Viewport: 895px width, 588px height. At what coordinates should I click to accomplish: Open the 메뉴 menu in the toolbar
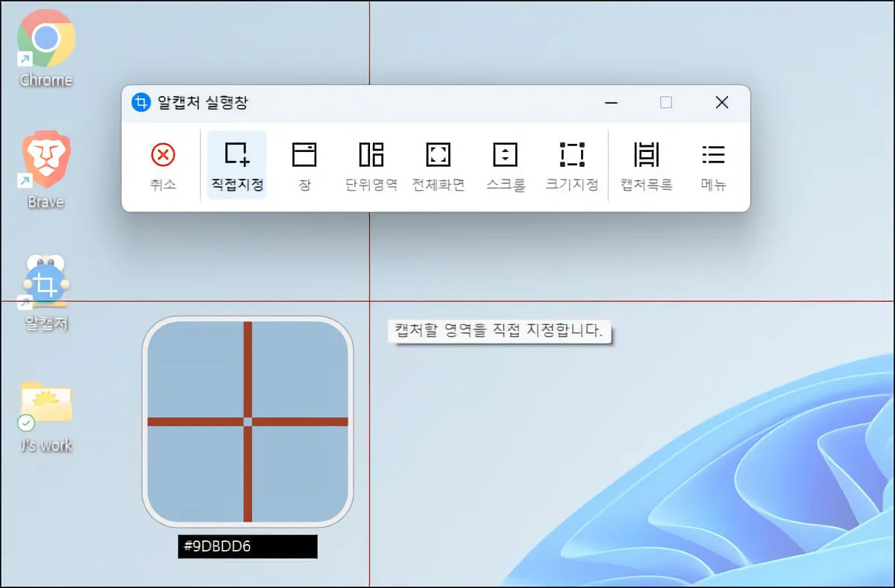(x=713, y=164)
